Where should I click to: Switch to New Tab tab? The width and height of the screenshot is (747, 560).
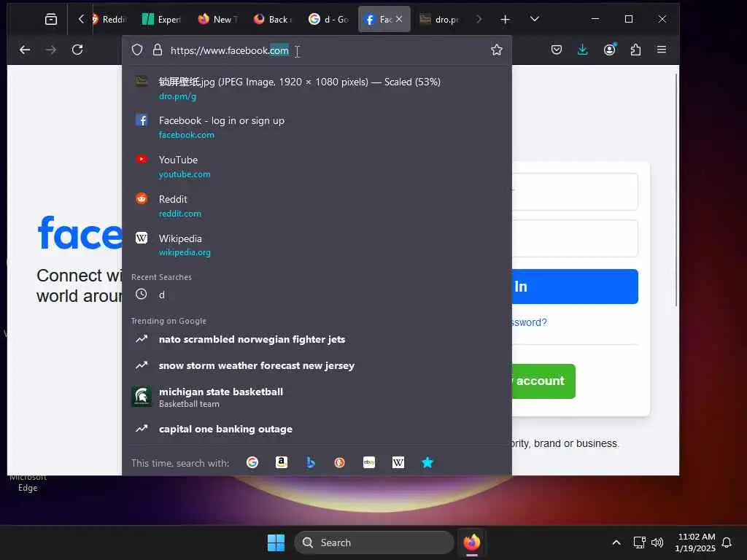217,19
